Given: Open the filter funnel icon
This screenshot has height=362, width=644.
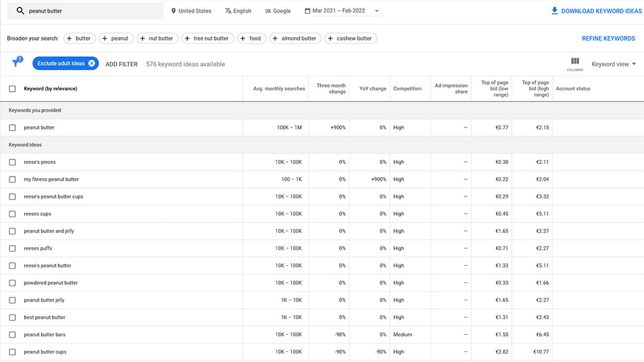Looking at the screenshot, I should (x=16, y=64).
